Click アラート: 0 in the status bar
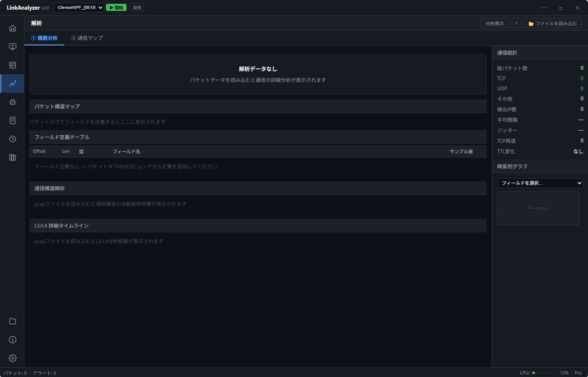588x377 pixels. [x=45, y=373]
